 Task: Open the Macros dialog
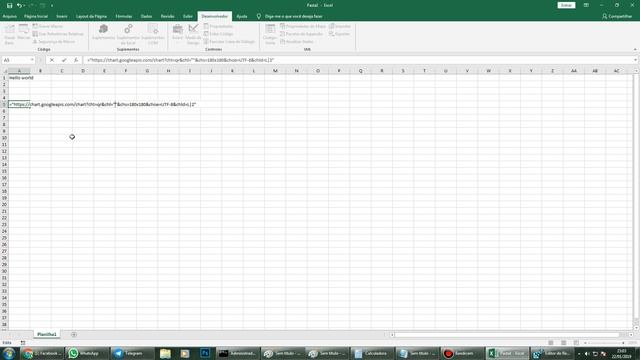24,33
